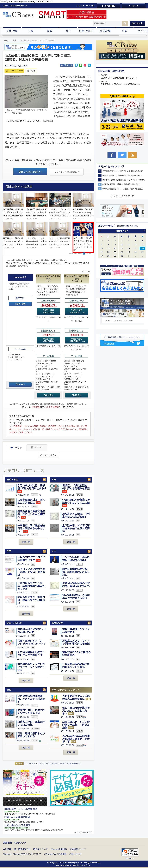
Task: Click 手続きへ進む under 無料プラン
Action: [20, 304]
